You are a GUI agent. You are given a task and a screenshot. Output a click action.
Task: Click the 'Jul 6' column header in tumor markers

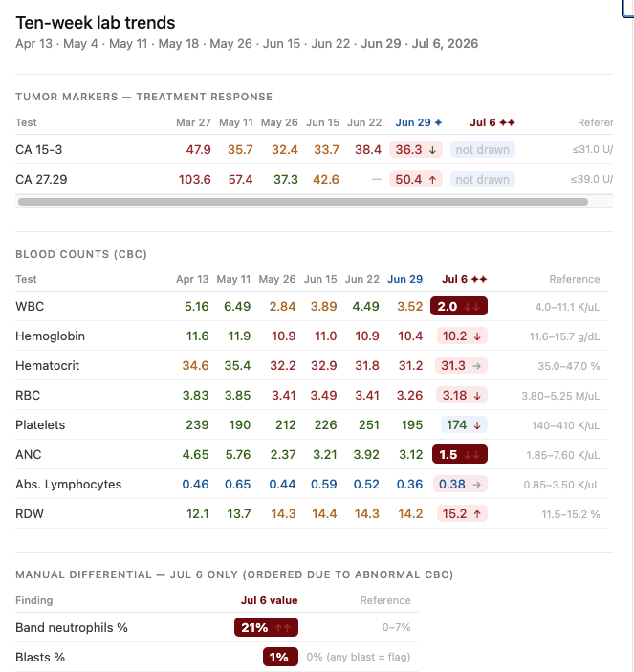click(x=492, y=122)
